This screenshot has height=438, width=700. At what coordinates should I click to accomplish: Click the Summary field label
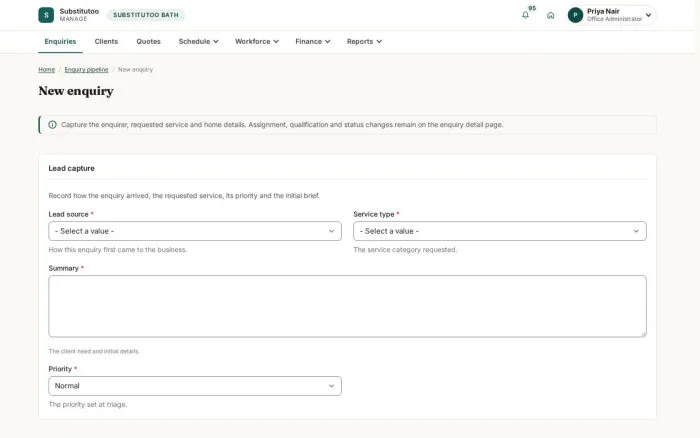[x=63, y=268]
